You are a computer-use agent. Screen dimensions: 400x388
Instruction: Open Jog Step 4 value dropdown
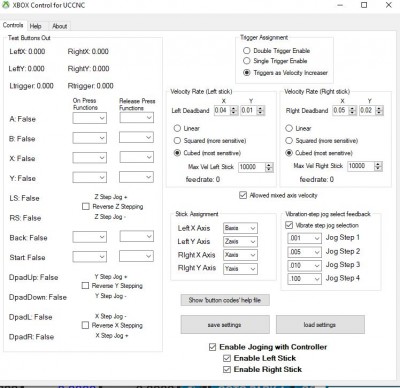point(304,278)
